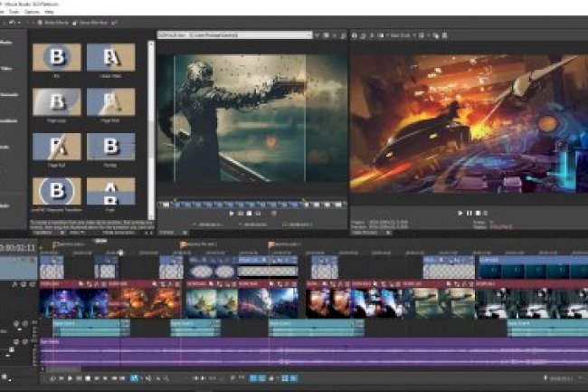Viewport: 588px width, 392px height.
Task: Click Pause in the timeline transport bar
Action: click(79, 378)
